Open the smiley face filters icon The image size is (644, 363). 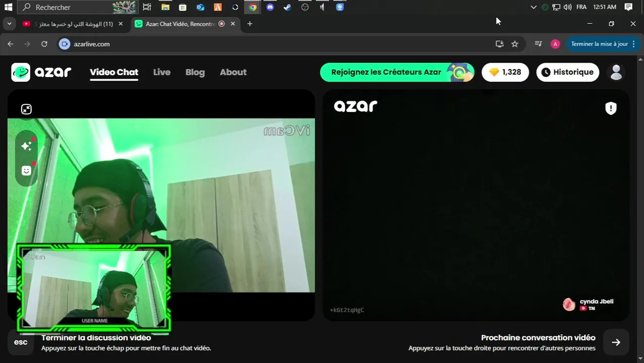click(26, 170)
